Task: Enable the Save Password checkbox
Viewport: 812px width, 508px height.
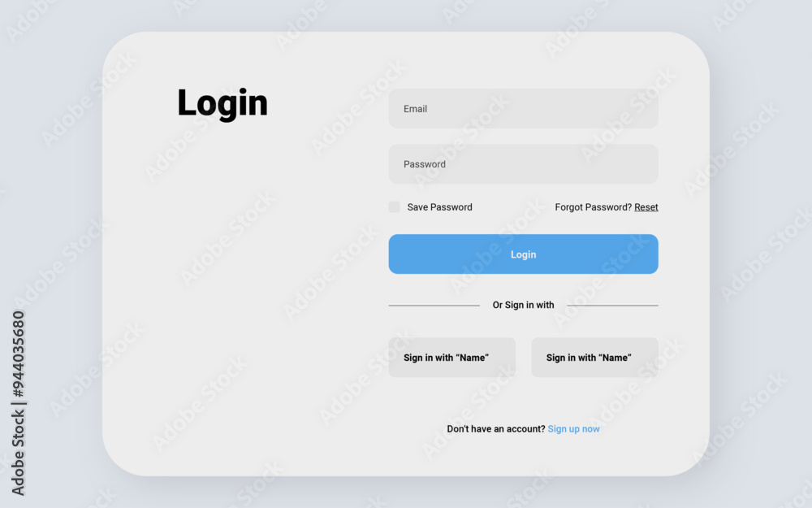Action: coord(394,206)
